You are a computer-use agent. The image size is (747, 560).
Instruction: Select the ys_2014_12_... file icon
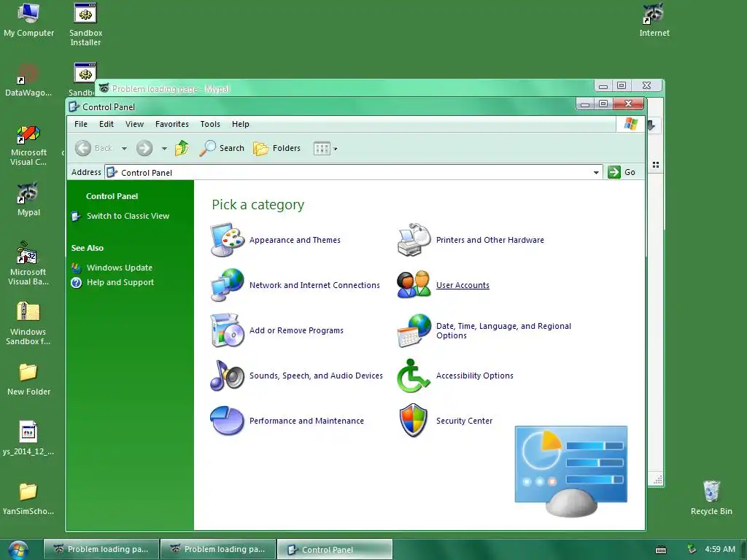tap(28, 438)
